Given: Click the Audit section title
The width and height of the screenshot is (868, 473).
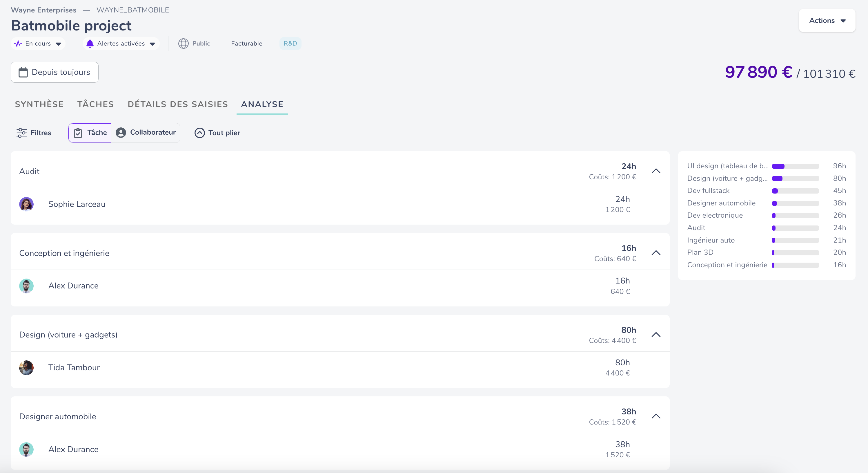Looking at the screenshot, I should (x=29, y=171).
